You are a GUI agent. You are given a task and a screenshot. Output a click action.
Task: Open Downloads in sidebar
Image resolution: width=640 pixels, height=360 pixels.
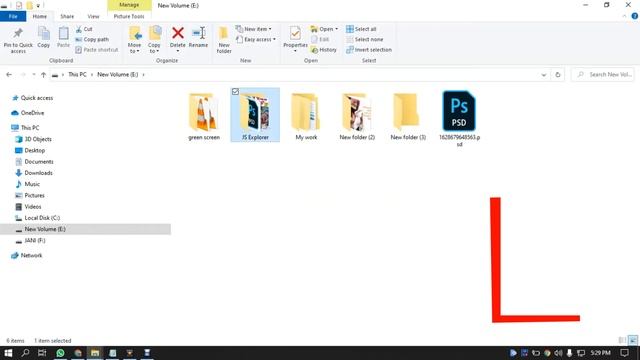(34, 173)
